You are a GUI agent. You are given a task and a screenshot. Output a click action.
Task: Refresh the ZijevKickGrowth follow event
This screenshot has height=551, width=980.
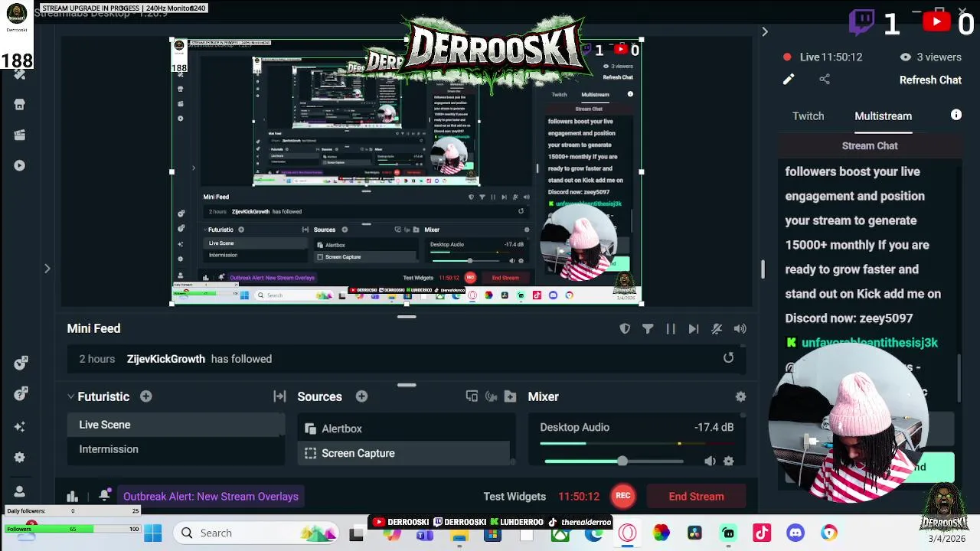point(728,358)
